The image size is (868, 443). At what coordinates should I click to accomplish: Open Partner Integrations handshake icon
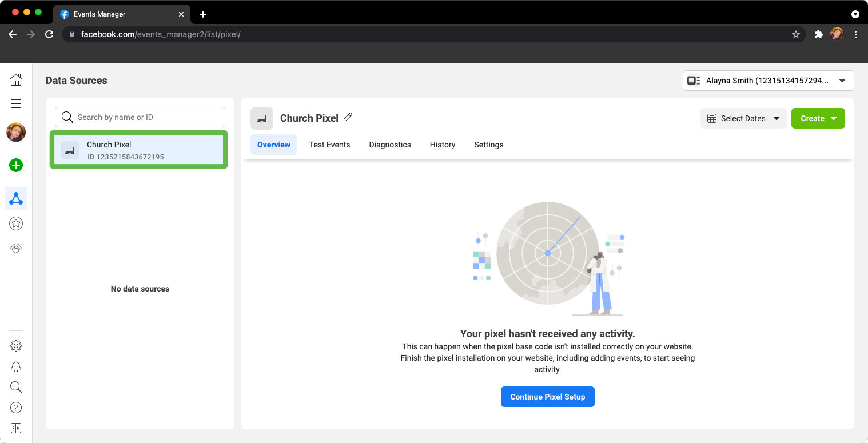click(16, 249)
